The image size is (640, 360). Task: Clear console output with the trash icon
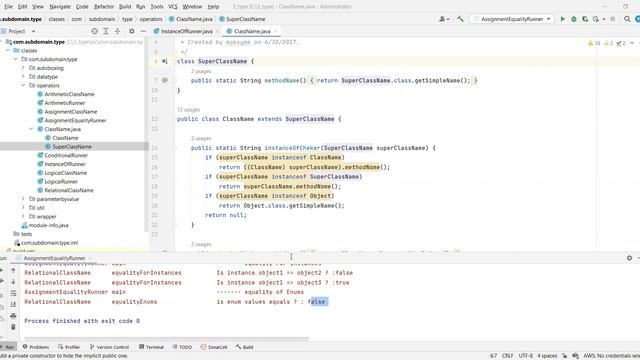tap(13, 327)
